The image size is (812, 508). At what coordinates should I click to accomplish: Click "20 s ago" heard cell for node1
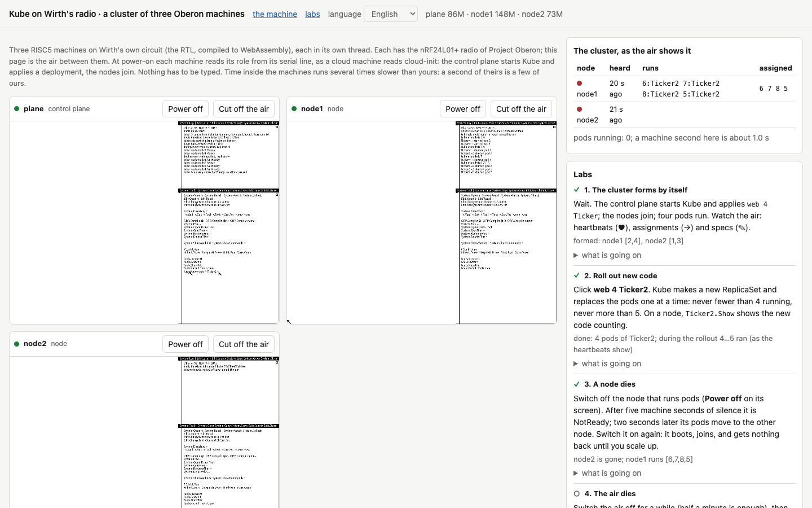617,89
